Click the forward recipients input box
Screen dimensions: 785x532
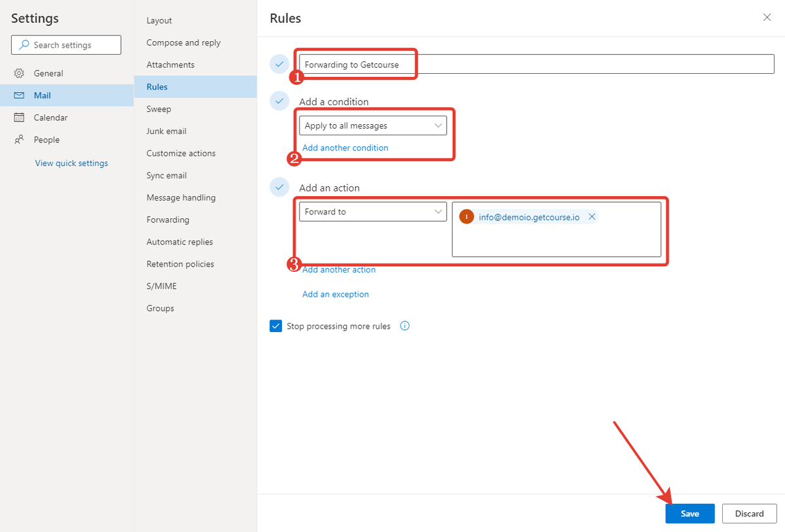tap(556, 229)
